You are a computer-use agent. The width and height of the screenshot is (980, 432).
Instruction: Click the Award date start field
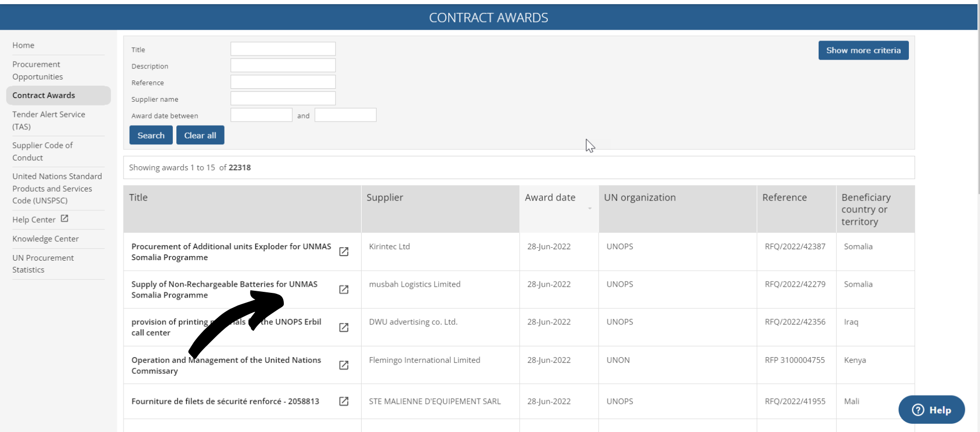pyautogui.click(x=261, y=115)
